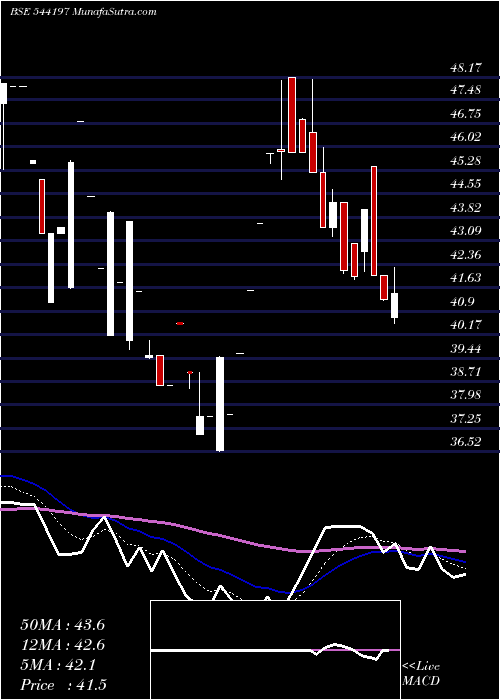Click the 12MA : 42.6 readout
Image resolution: width=500 pixels, height=700 pixels.
[62, 645]
